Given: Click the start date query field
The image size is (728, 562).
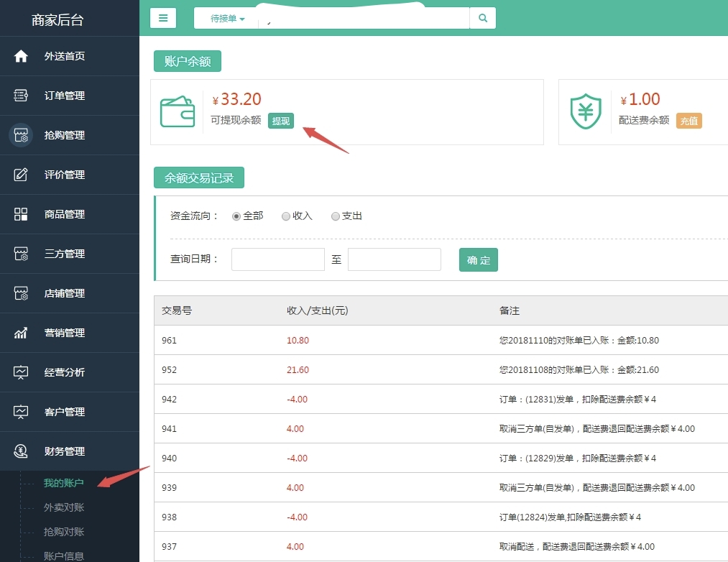Looking at the screenshot, I should point(278,259).
